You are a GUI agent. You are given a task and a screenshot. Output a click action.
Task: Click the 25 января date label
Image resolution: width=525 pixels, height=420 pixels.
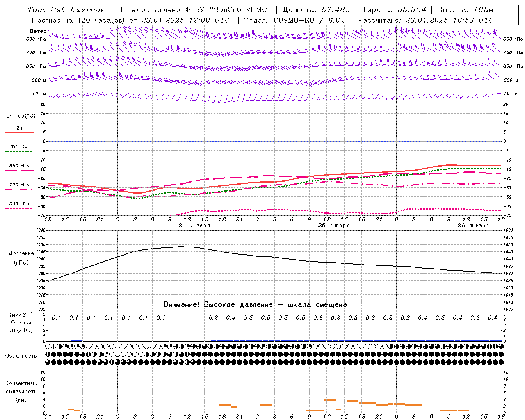[x=334, y=226]
